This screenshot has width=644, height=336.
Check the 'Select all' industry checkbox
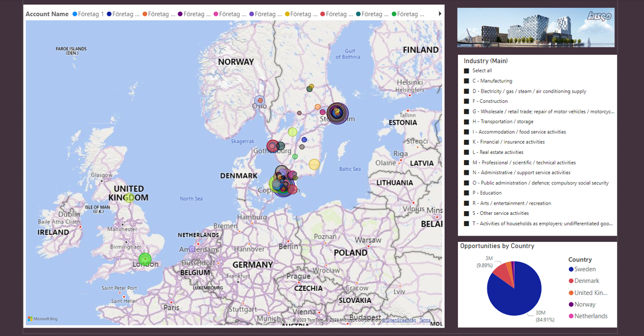coord(466,71)
